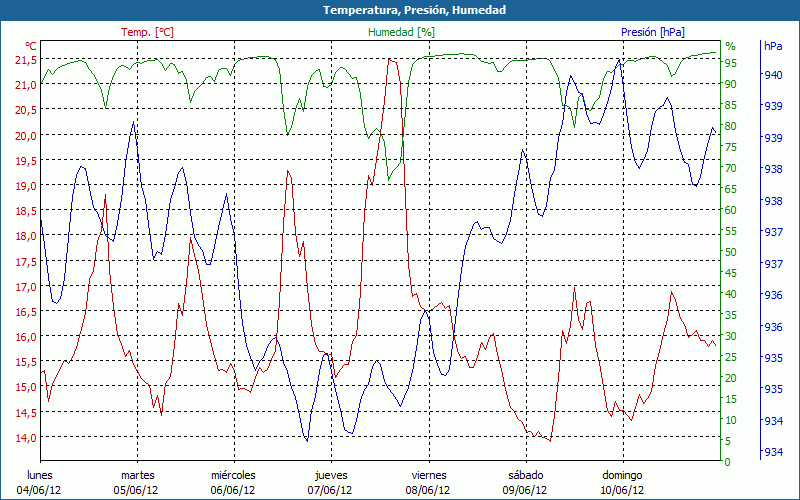Select the red 'Temp. [°C]' legend label

tap(147, 32)
